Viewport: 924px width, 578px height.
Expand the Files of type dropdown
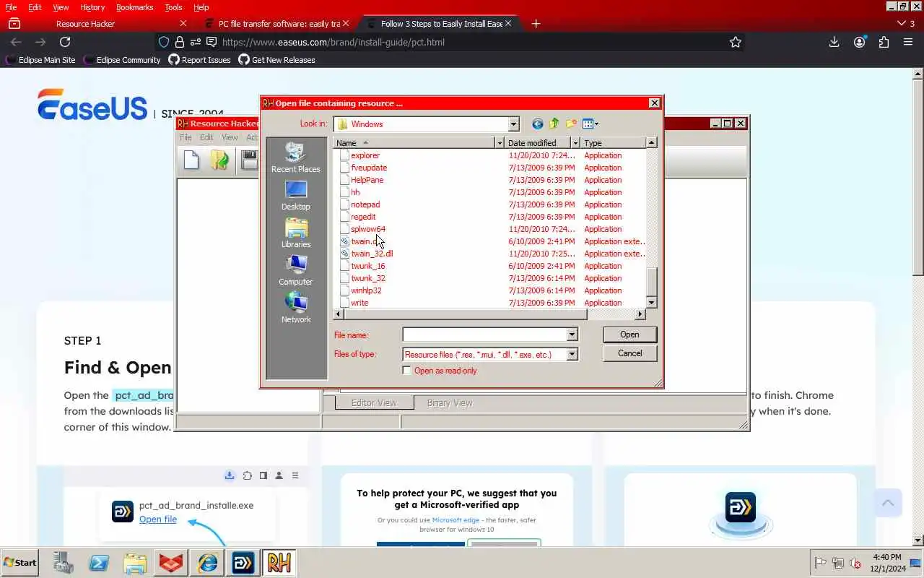click(x=572, y=354)
